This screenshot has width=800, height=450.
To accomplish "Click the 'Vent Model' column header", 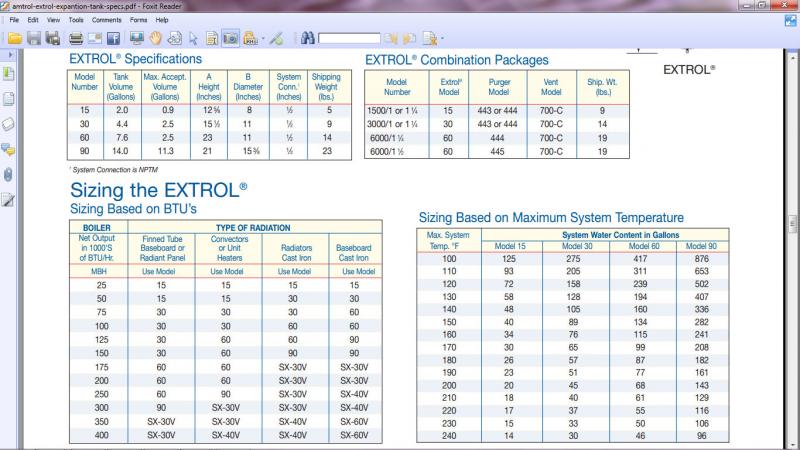I will coord(551,87).
